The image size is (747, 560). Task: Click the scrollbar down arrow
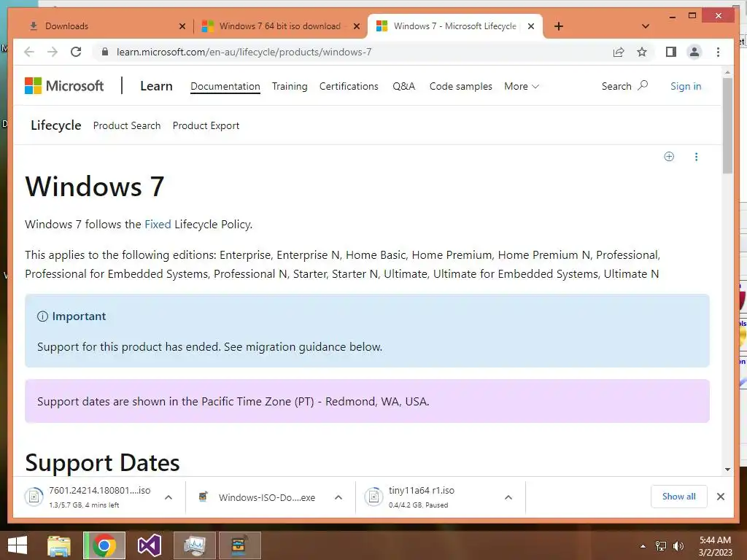pos(727,470)
